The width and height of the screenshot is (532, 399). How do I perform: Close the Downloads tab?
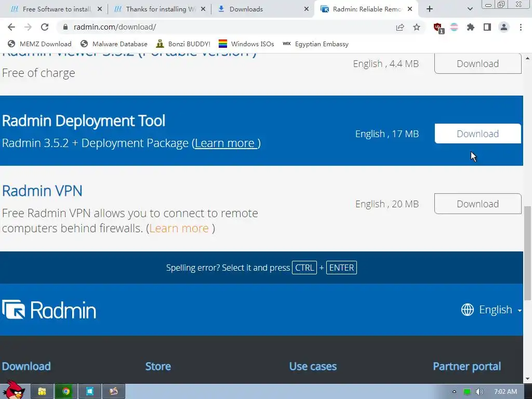(307, 9)
